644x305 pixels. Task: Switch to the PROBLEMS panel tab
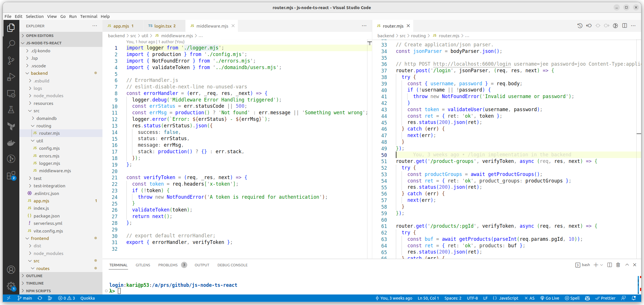[x=172, y=265]
